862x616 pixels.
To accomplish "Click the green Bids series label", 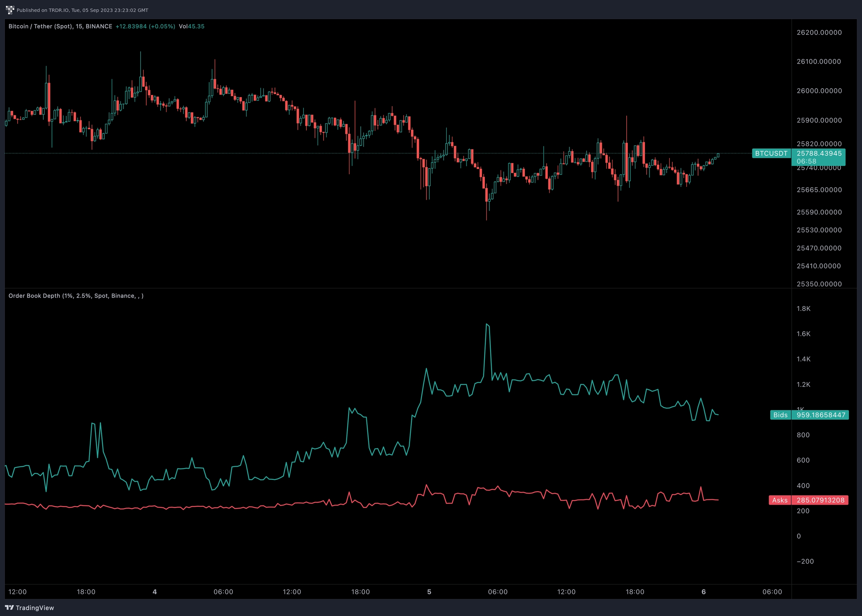I will click(x=780, y=415).
